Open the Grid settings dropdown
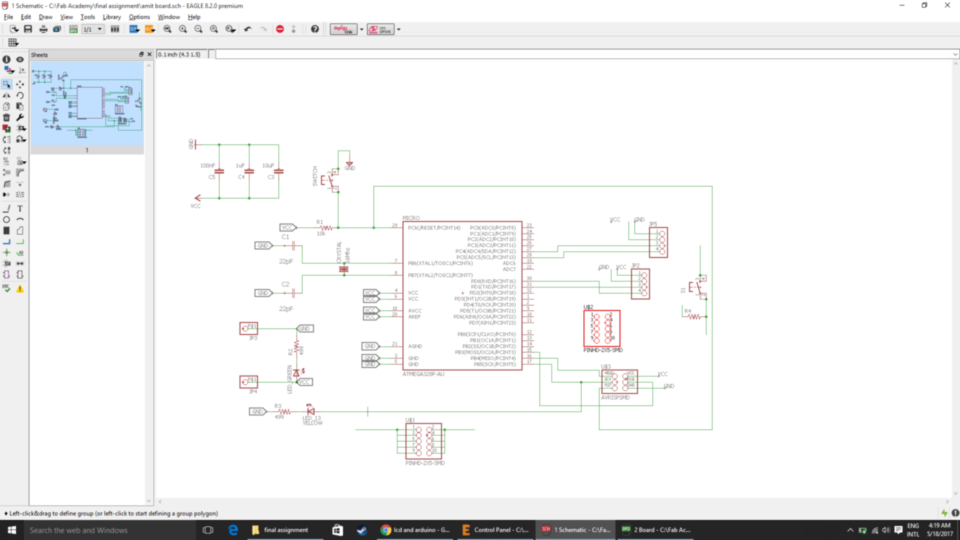This screenshot has height=540, width=960. [13, 43]
